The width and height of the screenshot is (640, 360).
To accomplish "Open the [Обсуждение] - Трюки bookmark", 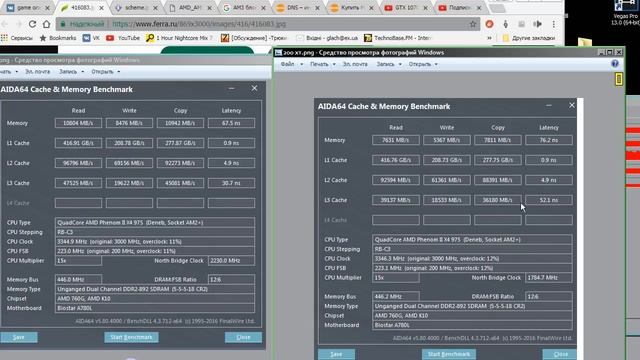I will click(254, 38).
